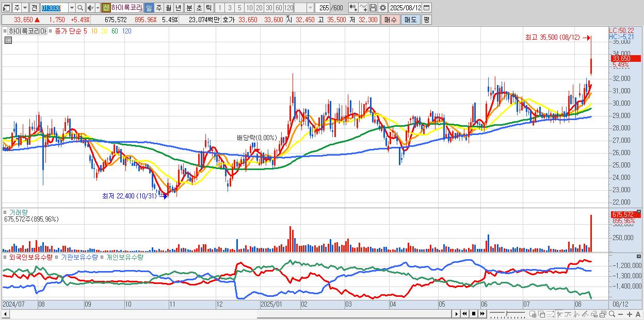Click the letter A text tool icon
Screen dimensions: 644x320
click(x=638, y=314)
